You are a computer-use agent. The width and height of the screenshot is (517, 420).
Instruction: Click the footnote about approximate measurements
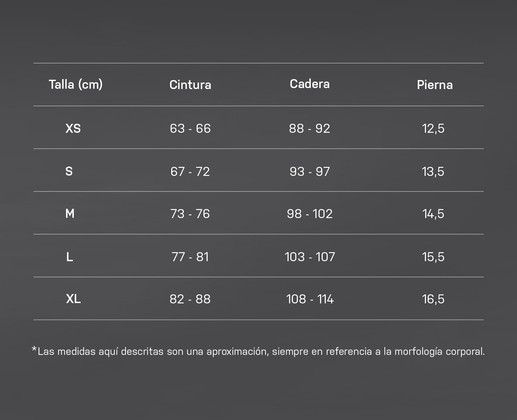pos(258,351)
